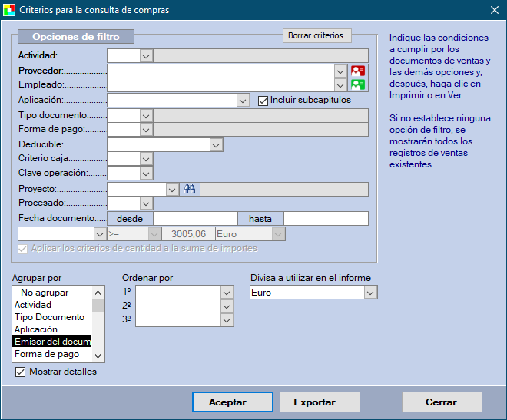This screenshot has height=420, width=507.
Task: Click the Aceptar button
Action: tap(231, 402)
